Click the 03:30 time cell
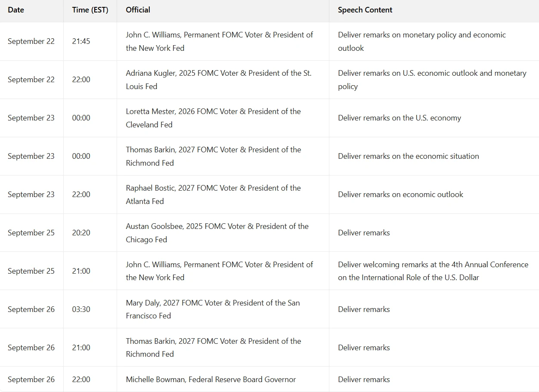Viewport: 539px width, 392px height. tap(81, 309)
